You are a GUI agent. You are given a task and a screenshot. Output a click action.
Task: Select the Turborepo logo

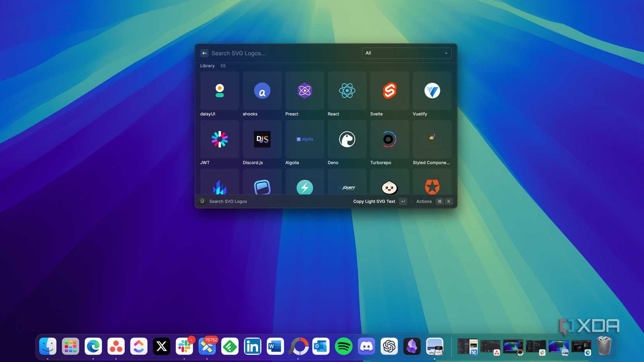click(x=389, y=139)
